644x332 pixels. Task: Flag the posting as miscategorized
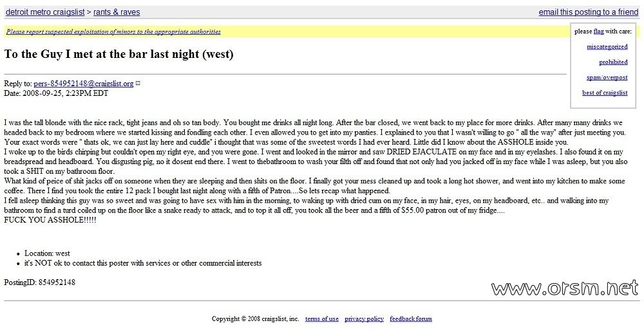pos(607,47)
